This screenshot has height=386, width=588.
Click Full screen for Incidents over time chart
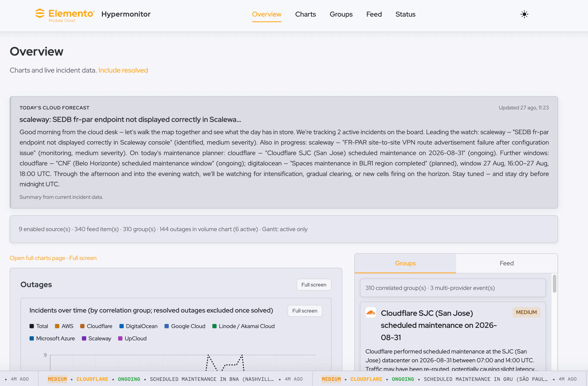(x=305, y=311)
